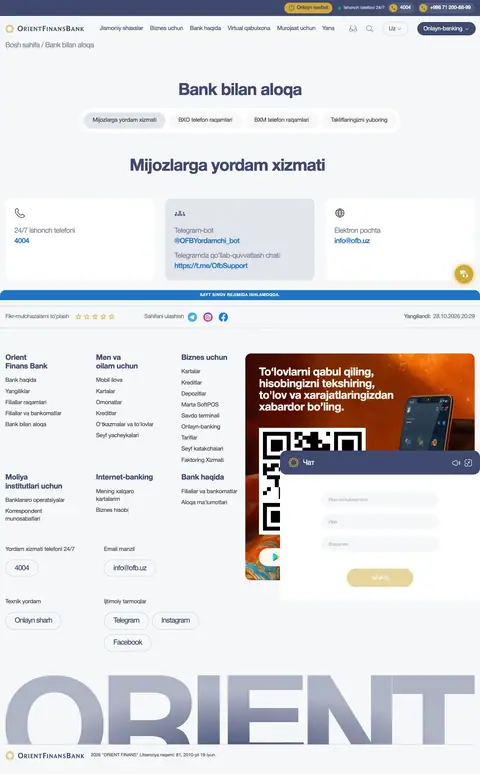Open the accessibility glasses icon in the header
The image size is (480, 774).
click(x=353, y=29)
